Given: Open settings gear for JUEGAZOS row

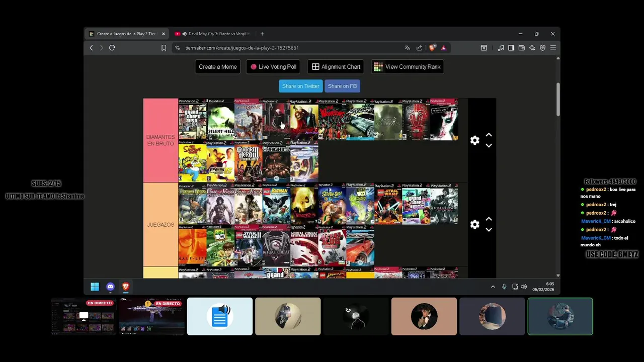Looking at the screenshot, I should (x=474, y=224).
